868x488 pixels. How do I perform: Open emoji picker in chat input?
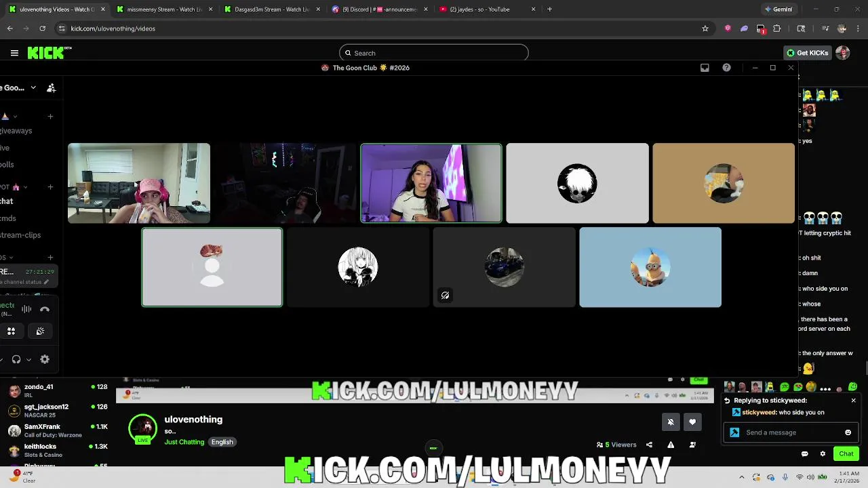click(848, 432)
